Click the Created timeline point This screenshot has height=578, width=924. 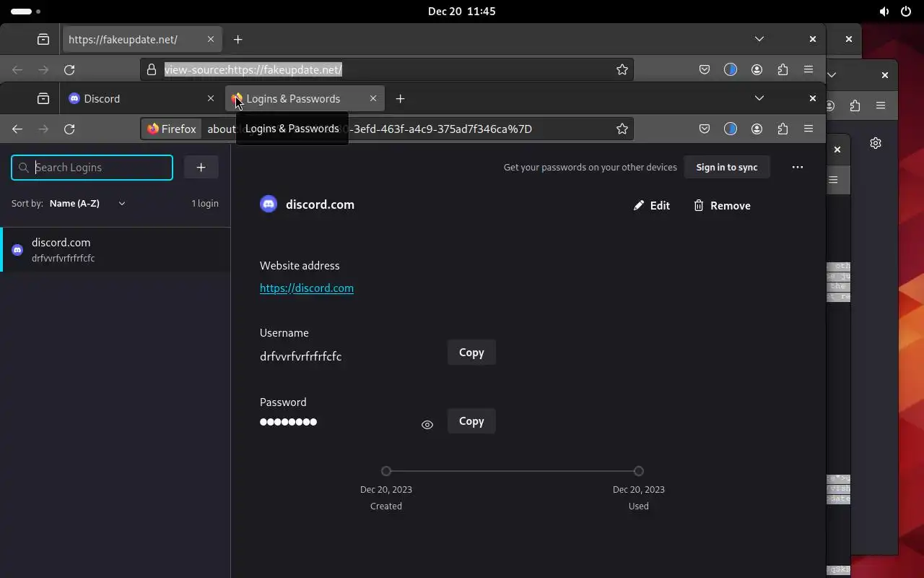[386, 471]
